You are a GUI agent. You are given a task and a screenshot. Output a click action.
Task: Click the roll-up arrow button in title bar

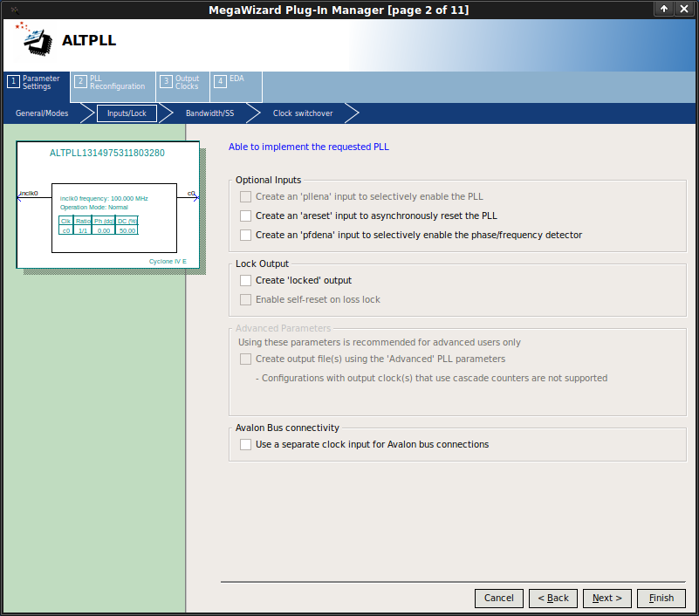(665, 9)
